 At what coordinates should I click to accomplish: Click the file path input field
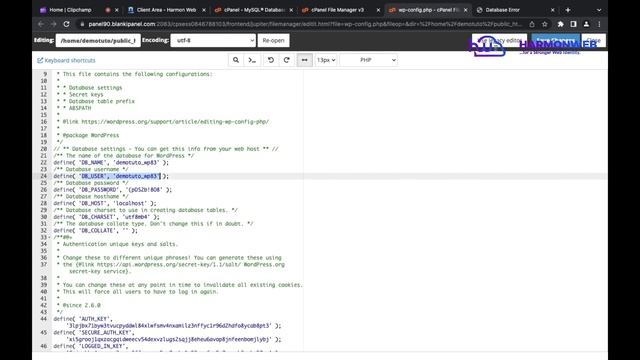[98, 40]
